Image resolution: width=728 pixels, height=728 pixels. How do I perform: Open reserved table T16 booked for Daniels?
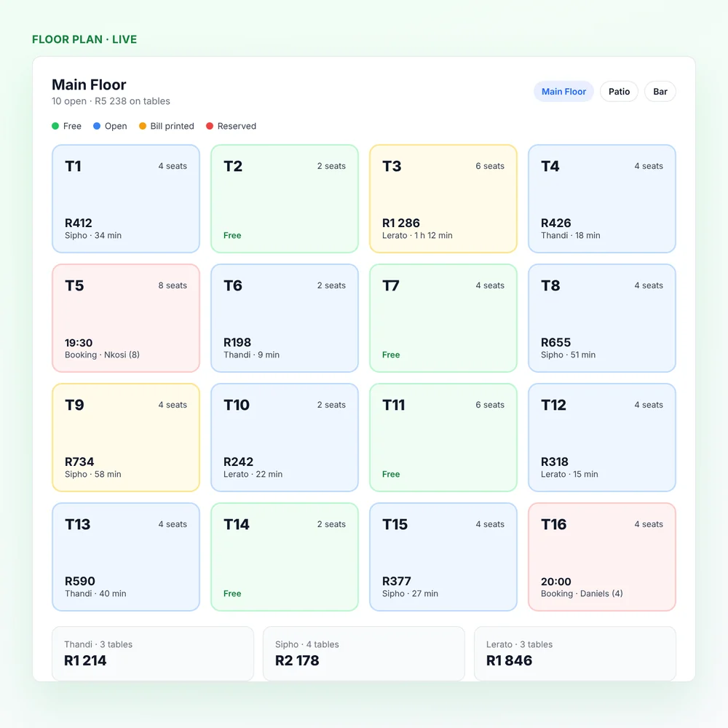[602, 557]
